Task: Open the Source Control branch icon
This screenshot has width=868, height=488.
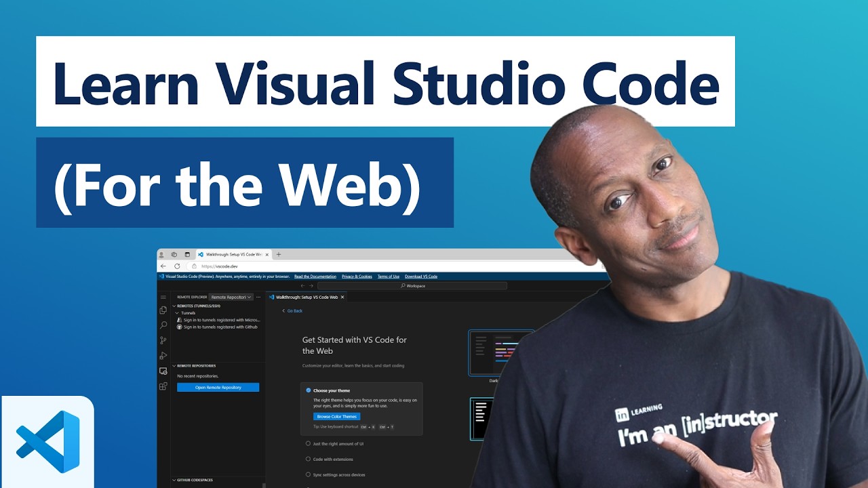Action: pyautogui.click(x=163, y=340)
